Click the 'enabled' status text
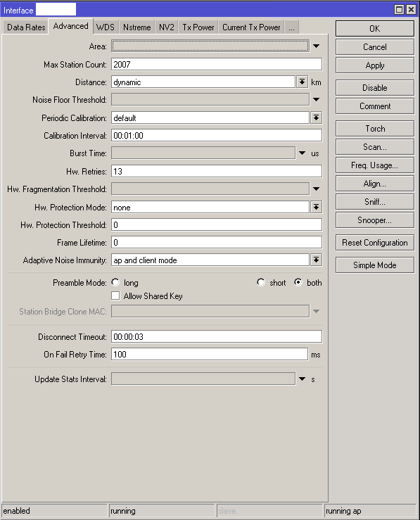 17,511
